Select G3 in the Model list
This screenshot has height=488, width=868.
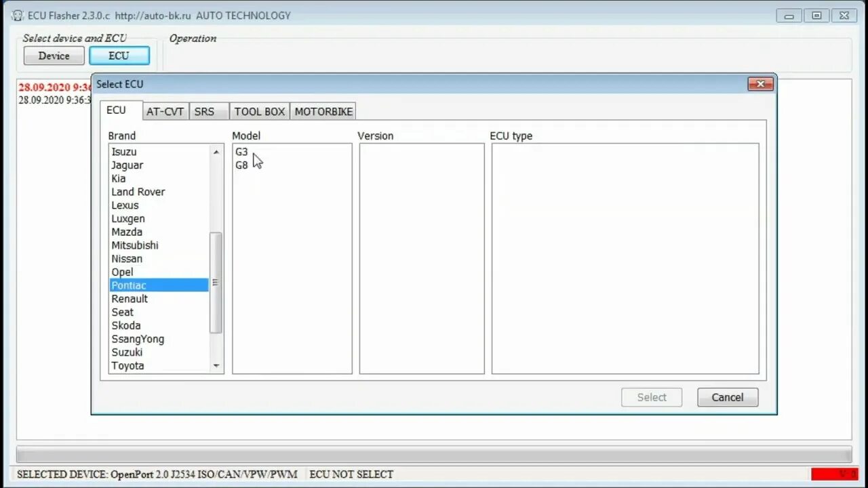coord(241,152)
